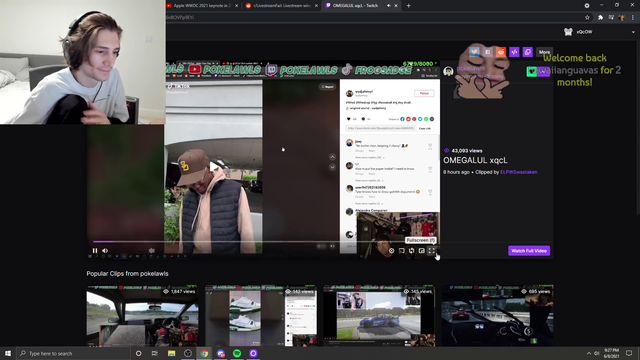
Task: Cast the clip with Chromecast icon
Action: pos(402,251)
